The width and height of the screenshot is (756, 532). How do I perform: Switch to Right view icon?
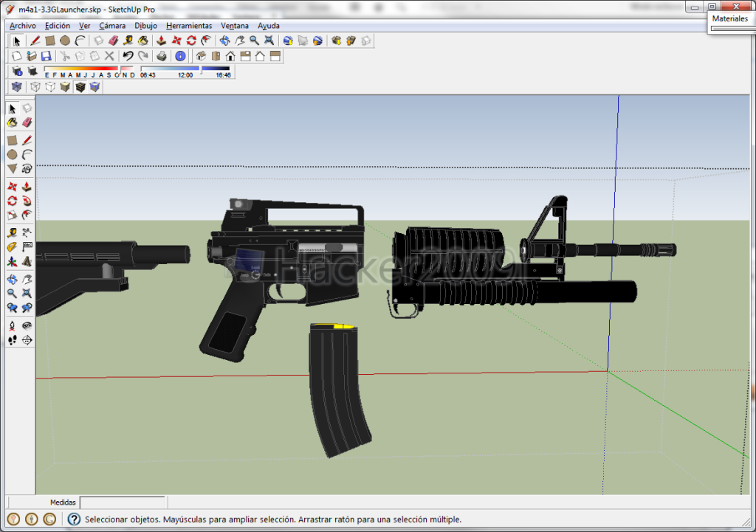(245, 56)
